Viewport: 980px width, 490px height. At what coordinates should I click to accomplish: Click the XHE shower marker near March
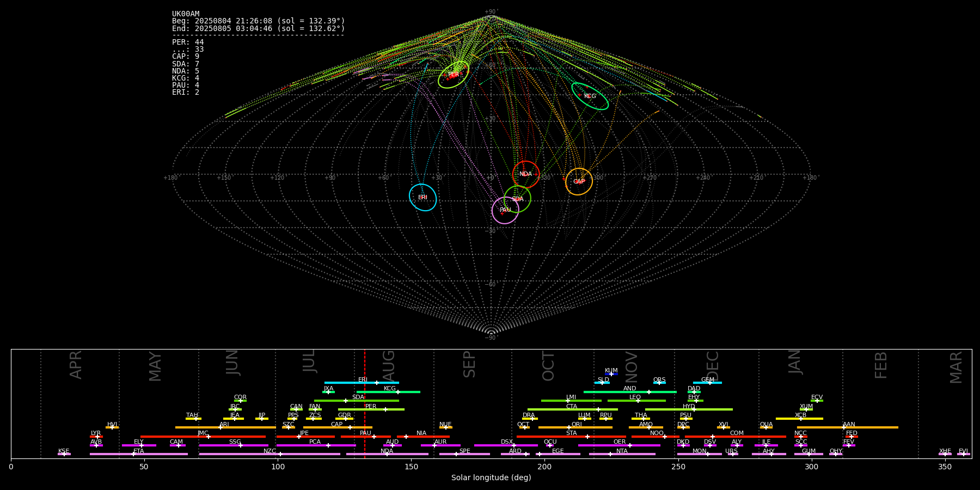coord(945,454)
